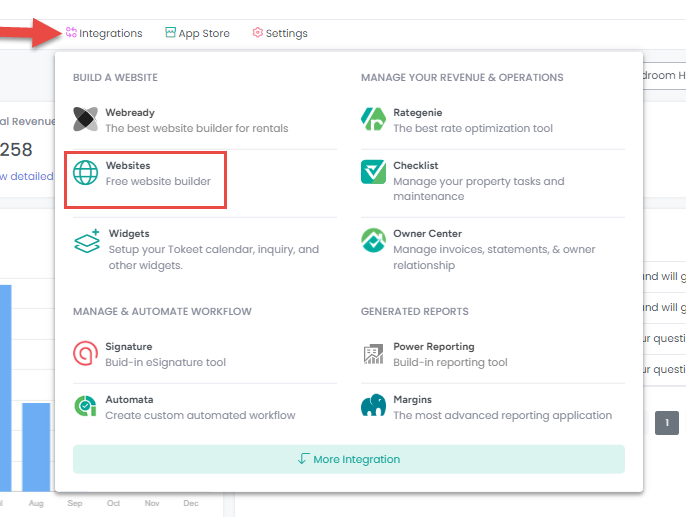This screenshot has height=517, width=686.
Task: Go to pagination page 1
Action: tap(667, 423)
